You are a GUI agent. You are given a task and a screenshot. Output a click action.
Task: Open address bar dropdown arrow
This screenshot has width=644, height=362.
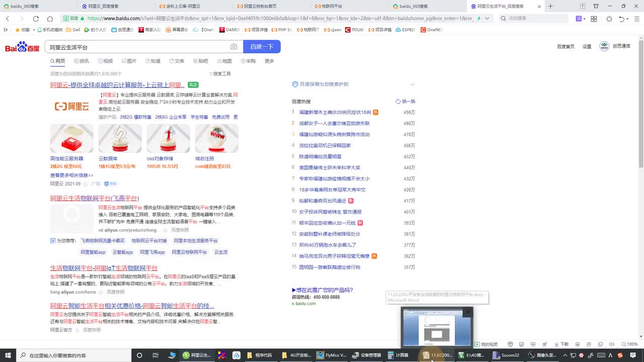tap(487, 19)
